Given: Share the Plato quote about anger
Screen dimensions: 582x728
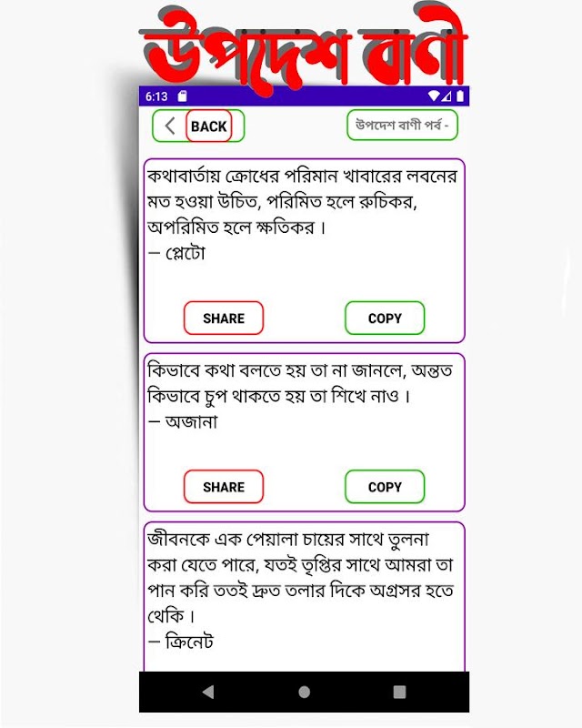Looking at the screenshot, I should pos(224,318).
